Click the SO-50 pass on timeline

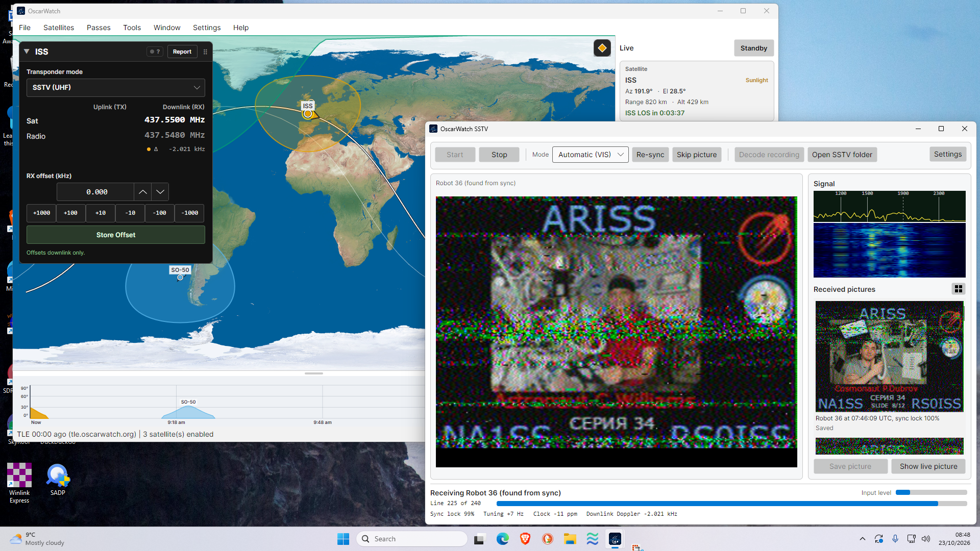(188, 412)
